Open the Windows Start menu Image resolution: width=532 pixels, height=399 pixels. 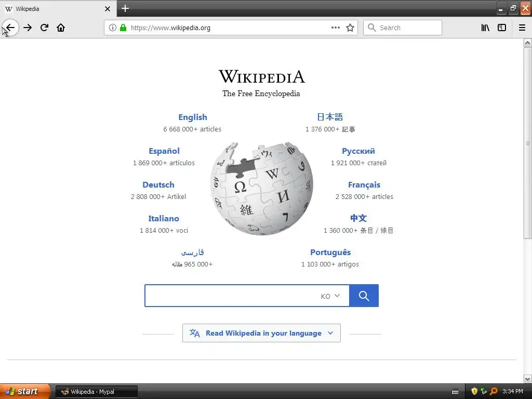(x=25, y=391)
